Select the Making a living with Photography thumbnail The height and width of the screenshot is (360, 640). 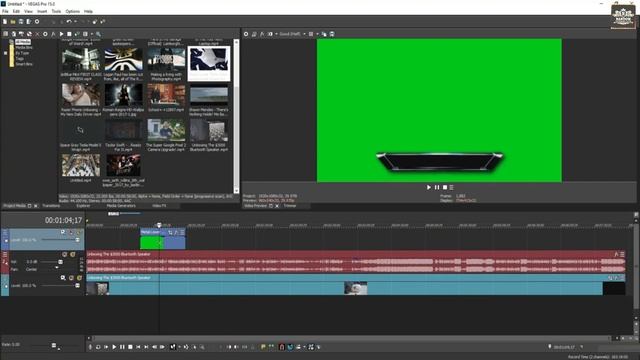coord(166,60)
